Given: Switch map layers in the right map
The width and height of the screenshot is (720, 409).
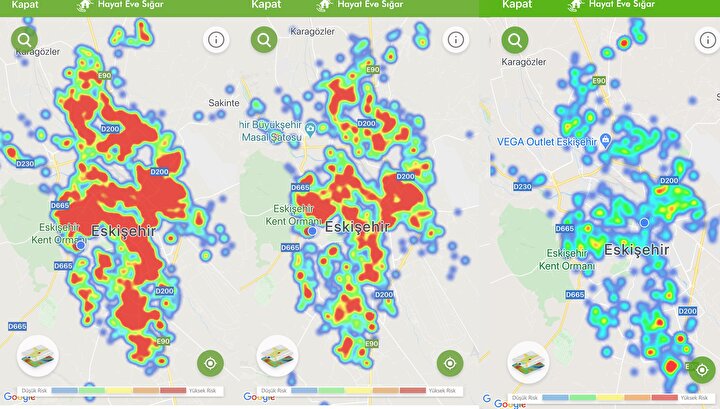Looking at the screenshot, I should click(528, 362).
